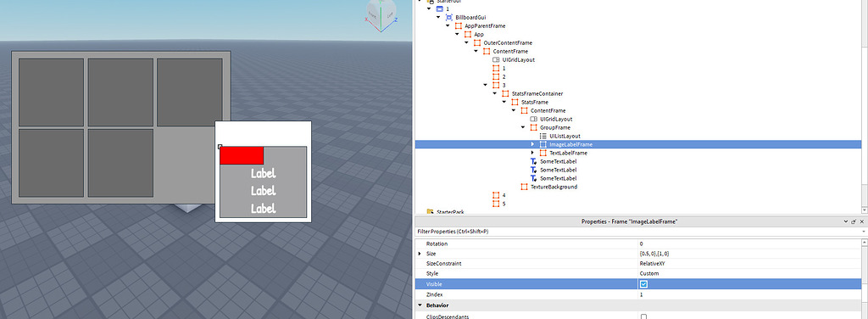
Task: Select the red frame in the viewport
Action: pos(242,155)
